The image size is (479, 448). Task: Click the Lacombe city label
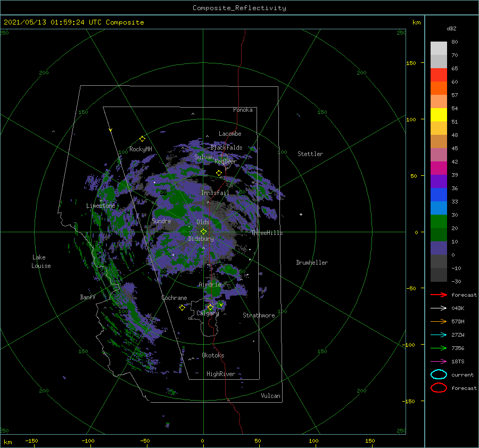pos(230,134)
